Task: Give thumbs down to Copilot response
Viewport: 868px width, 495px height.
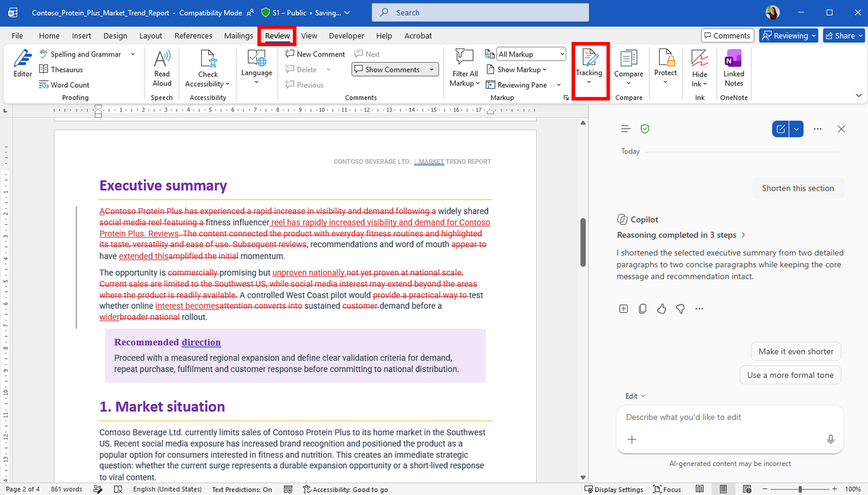Action: pyautogui.click(x=680, y=309)
